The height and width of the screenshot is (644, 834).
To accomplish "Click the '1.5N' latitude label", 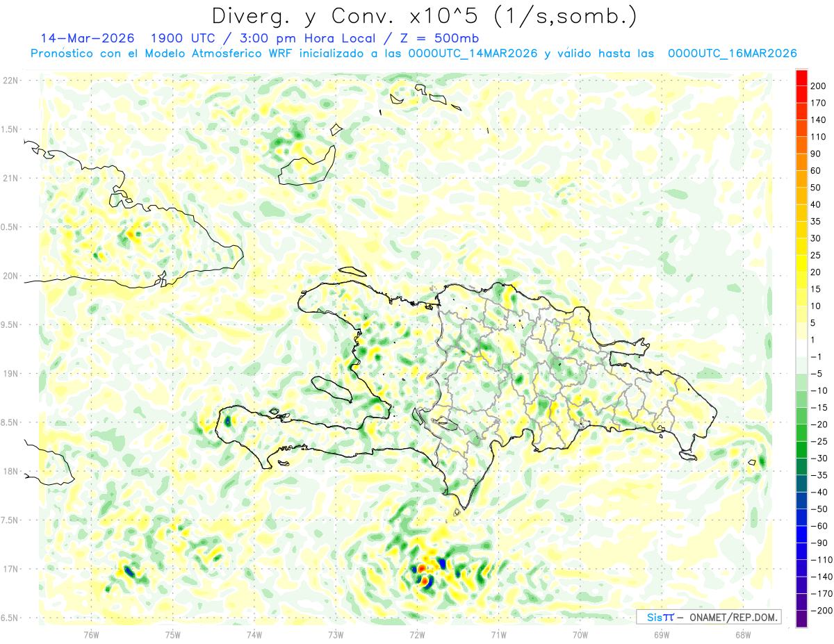I will (x=9, y=130).
